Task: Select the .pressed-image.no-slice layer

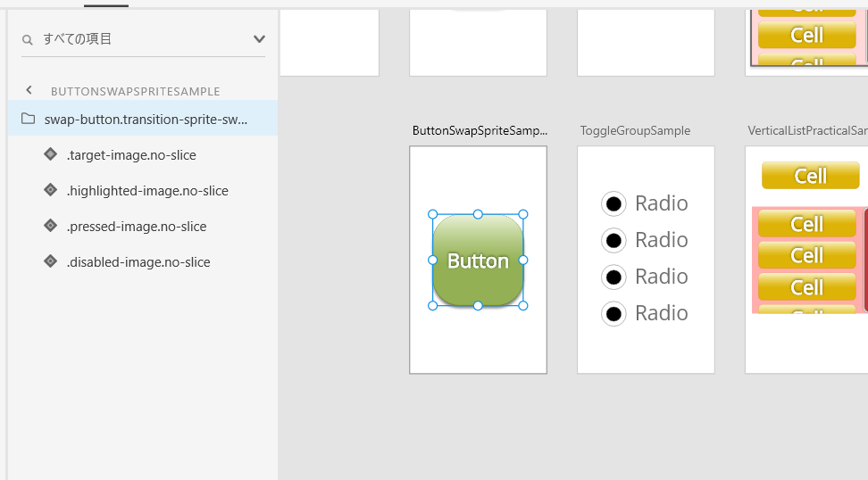Action: (143, 227)
